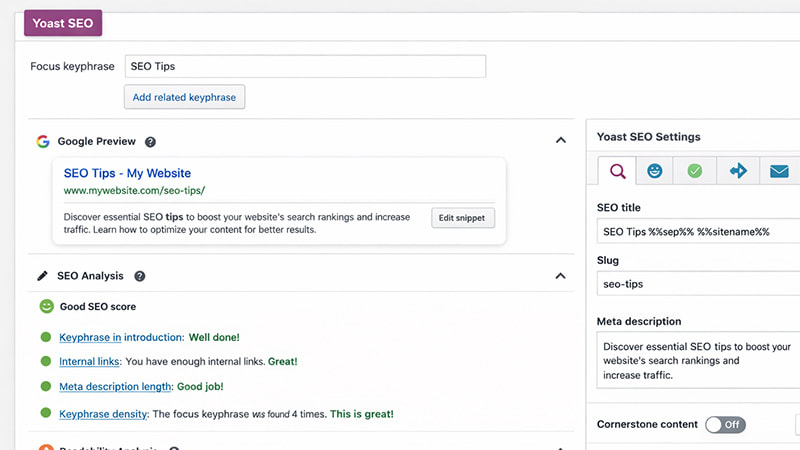Open the search magnifier SEO settings tab

coord(617,171)
